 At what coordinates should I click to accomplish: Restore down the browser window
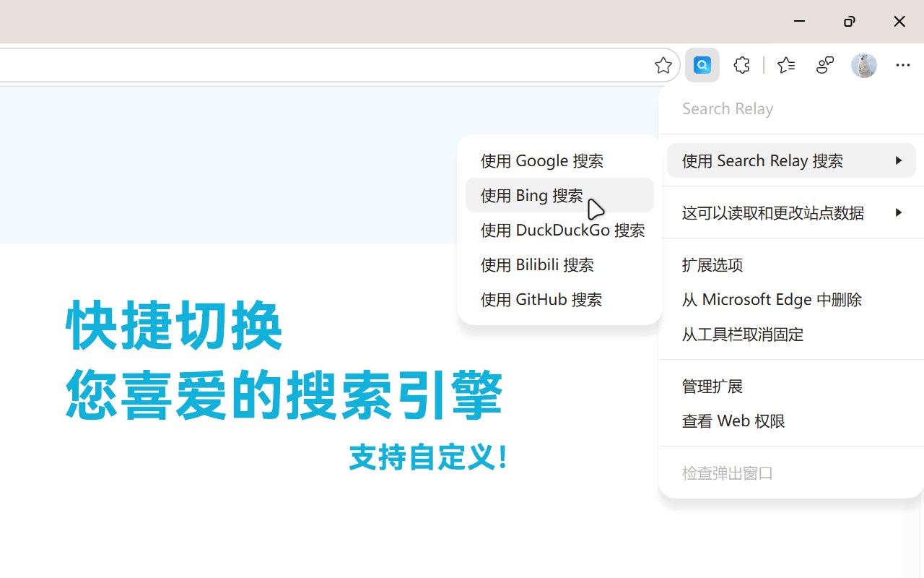click(x=849, y=21)
